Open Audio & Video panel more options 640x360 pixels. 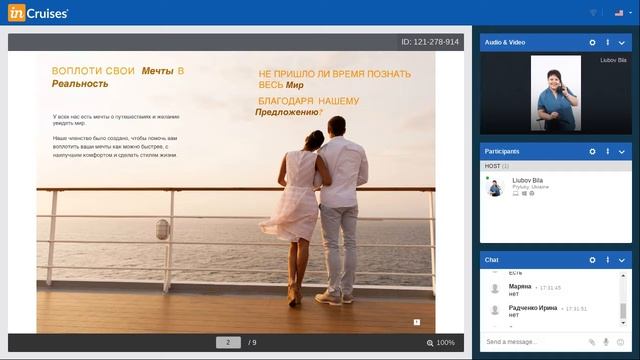tap(607, 42)
